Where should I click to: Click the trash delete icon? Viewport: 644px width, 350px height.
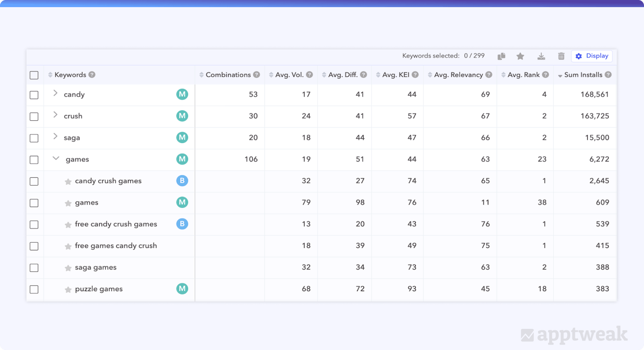click(x=561, y=56)
